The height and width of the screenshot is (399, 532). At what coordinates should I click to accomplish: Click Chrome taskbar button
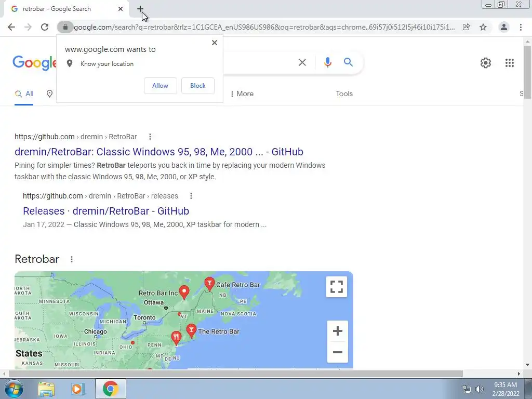point(110,389)
